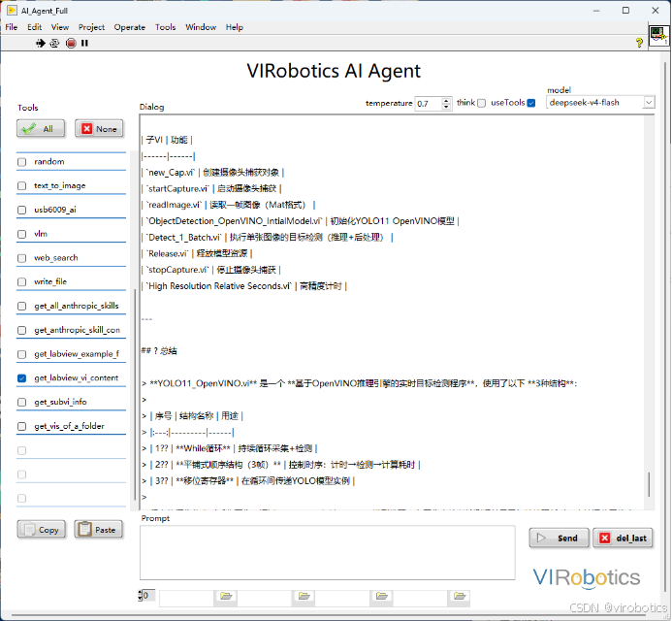The image size is (672, 621).
Task: Send the prompt with Send button
Action: pos(560,538)
